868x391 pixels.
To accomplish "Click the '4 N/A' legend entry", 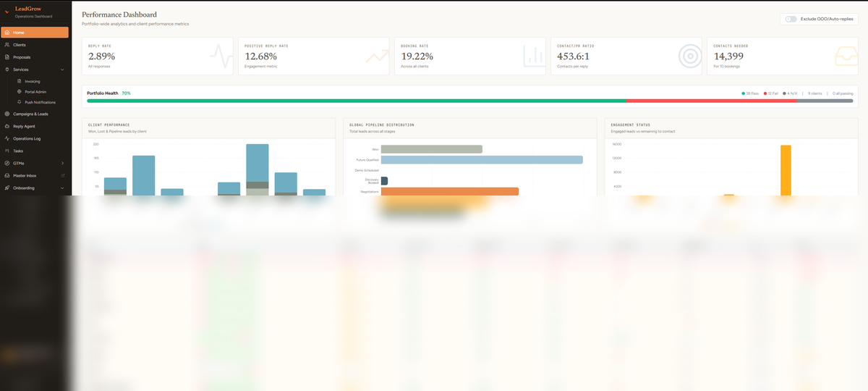I will 790,93.
